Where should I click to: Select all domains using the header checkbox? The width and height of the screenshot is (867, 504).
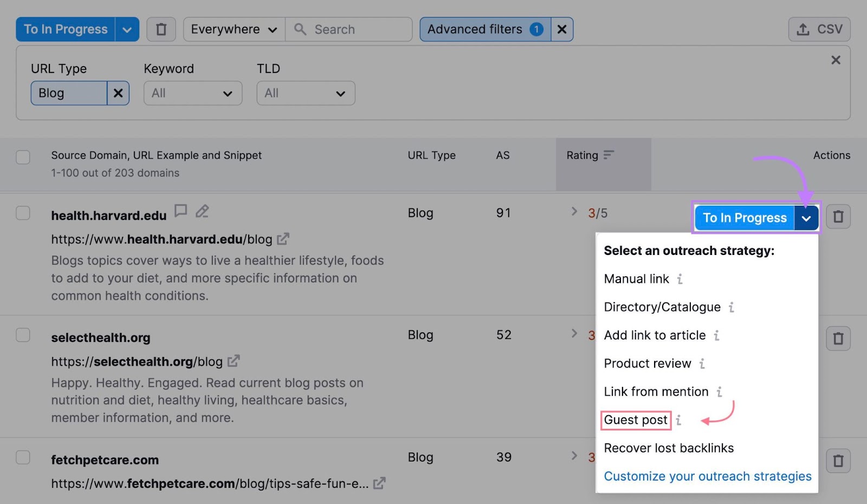click(x=23, y=156)
